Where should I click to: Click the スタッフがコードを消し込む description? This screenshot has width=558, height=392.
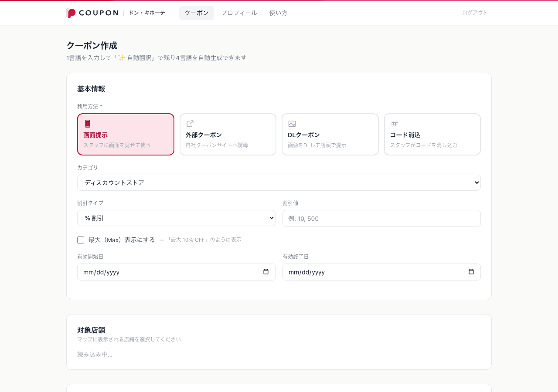click(424, 145)
